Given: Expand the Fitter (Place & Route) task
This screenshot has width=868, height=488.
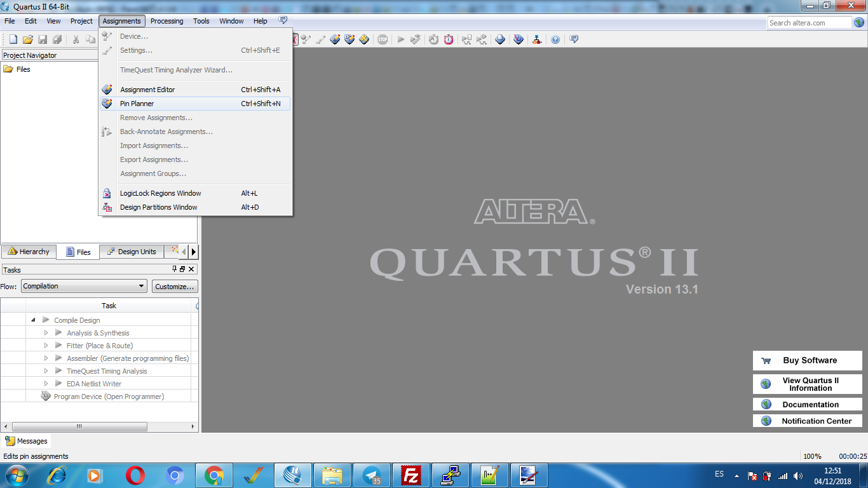Looking at the screenshot, I should click(x=46, y=346).
